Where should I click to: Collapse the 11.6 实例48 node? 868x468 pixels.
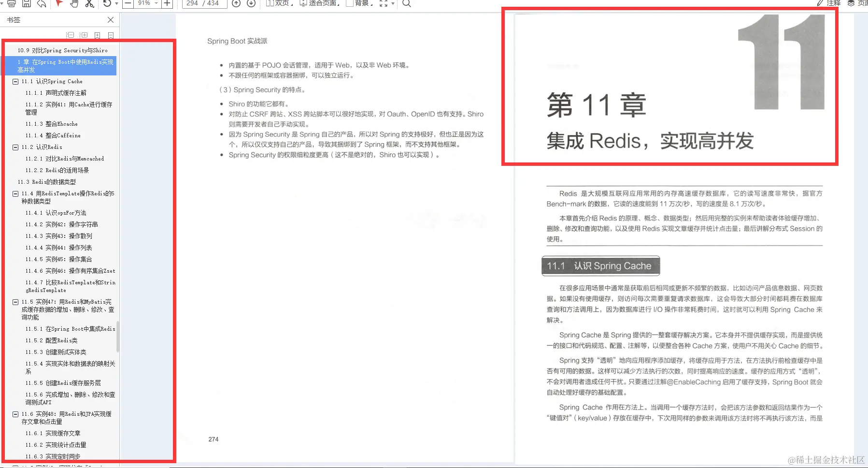pos(15,414)
